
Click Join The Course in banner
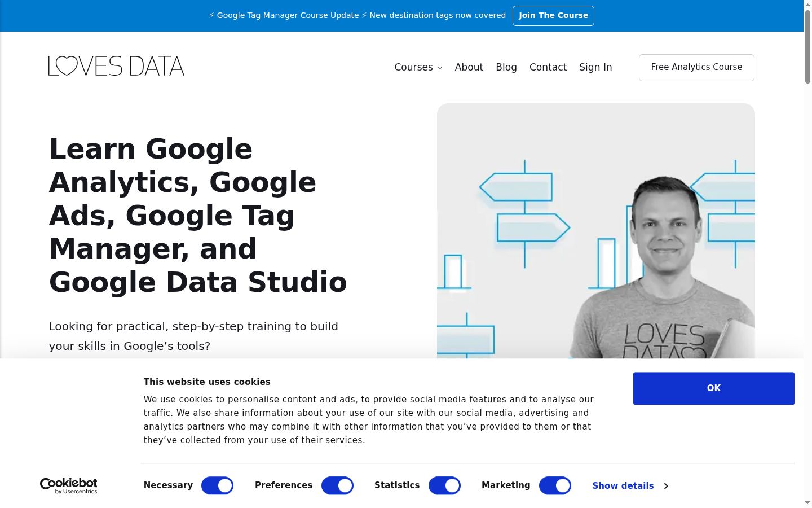(553, 16)
